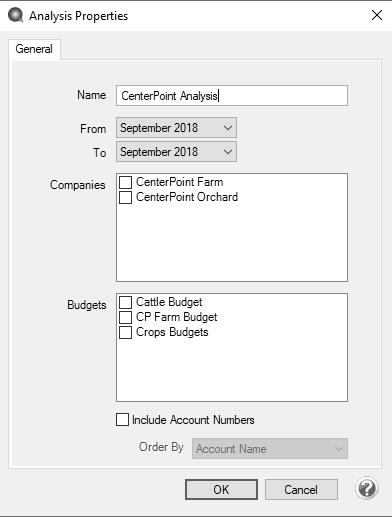392x517 pixels.
Task: Check the CenterPoint Farm company
Action: pos(125,182)
